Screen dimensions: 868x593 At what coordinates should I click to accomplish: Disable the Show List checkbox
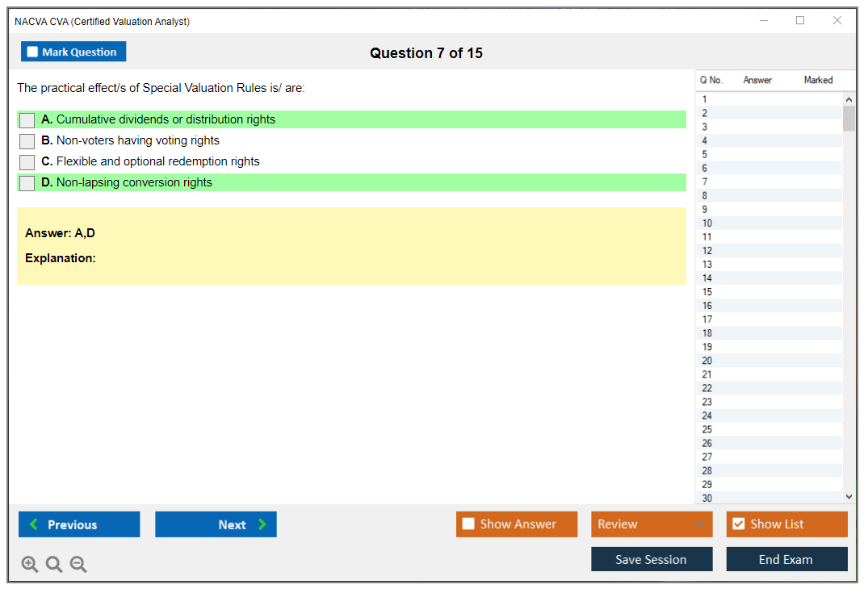[x=738, y=524]
